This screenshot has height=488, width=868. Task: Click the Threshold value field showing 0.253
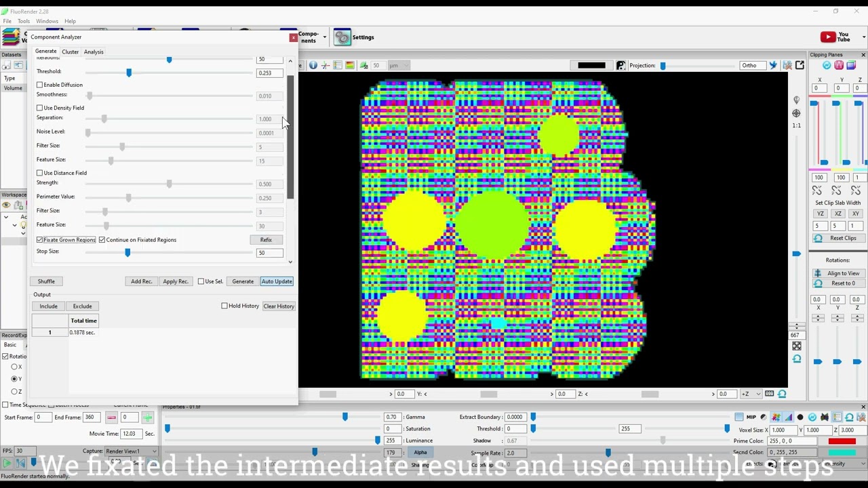tap(269, 73)
